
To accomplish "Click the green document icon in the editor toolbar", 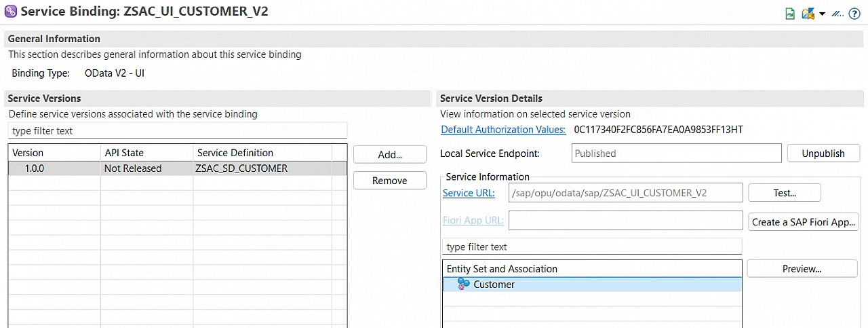I will click(x=790, y=14).
